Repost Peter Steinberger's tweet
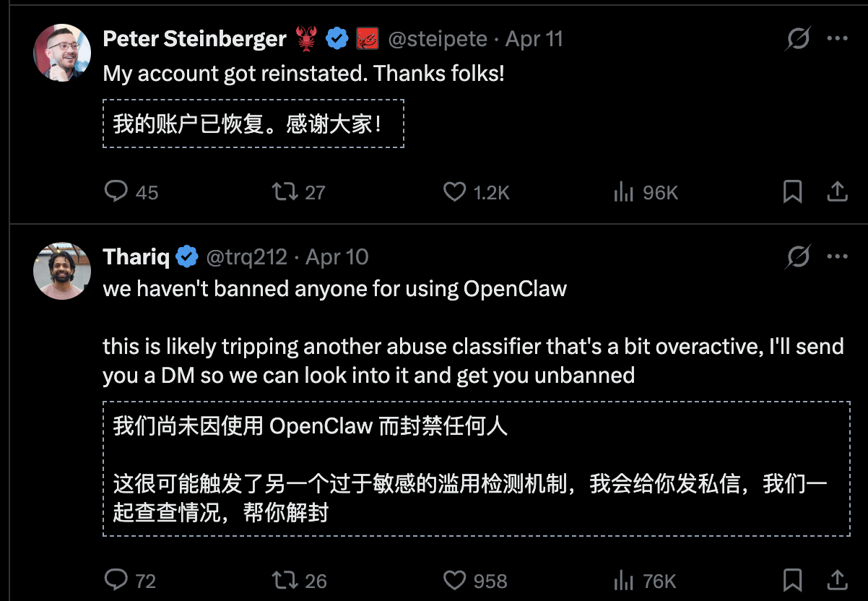The width and height of the screenshot is (868, 601). pos(282,191)
